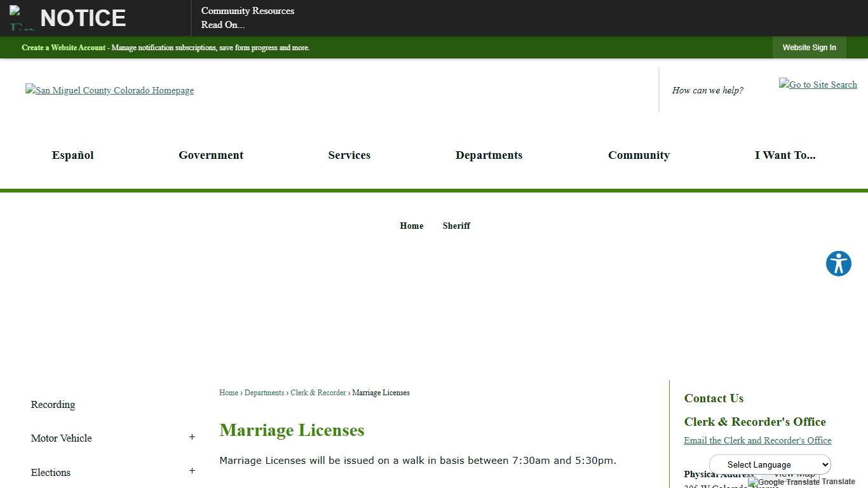
Task: Open the Services menu
Action: point(349,155)
